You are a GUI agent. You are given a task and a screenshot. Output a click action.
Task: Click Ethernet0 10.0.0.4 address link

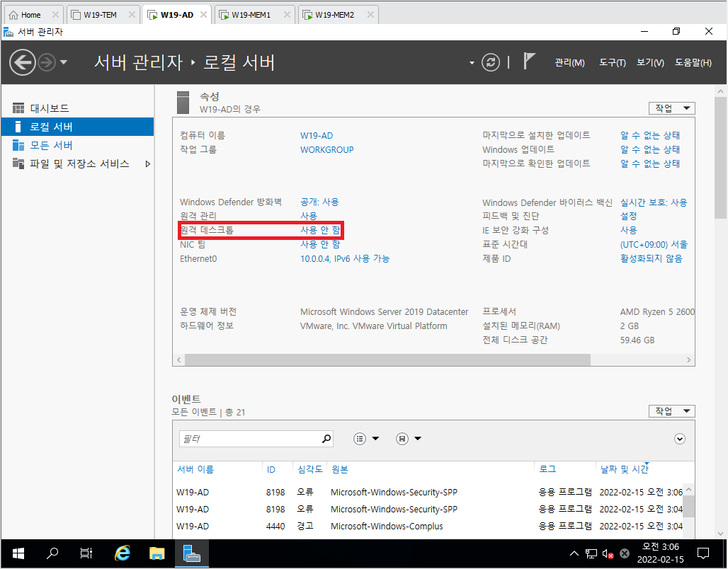click(x=345, y=258)
